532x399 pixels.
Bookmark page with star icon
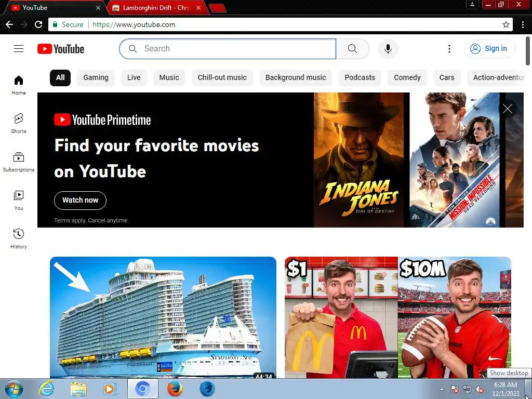click(506, 24)
